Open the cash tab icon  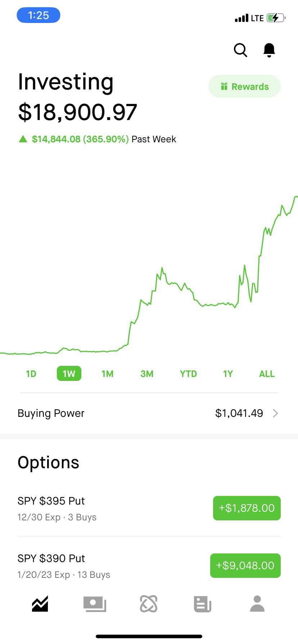[95, 604]
